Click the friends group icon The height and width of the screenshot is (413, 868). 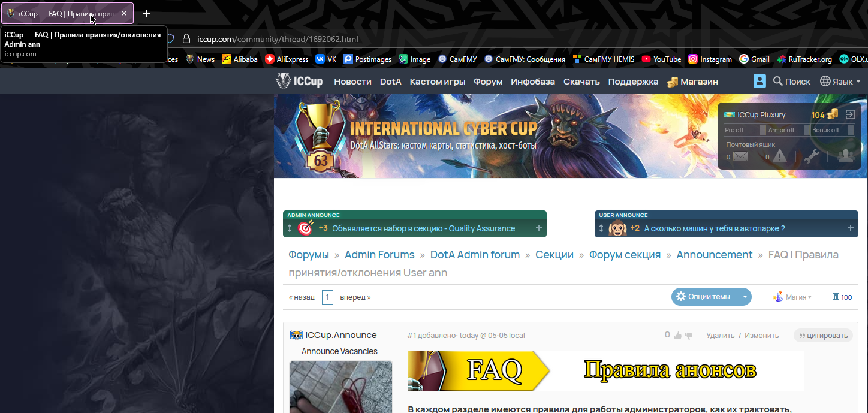[846, 156]
